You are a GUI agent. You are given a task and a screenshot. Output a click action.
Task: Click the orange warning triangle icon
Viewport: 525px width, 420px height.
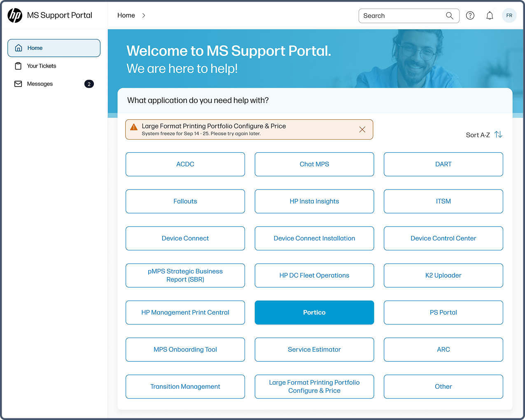(134, 127)
